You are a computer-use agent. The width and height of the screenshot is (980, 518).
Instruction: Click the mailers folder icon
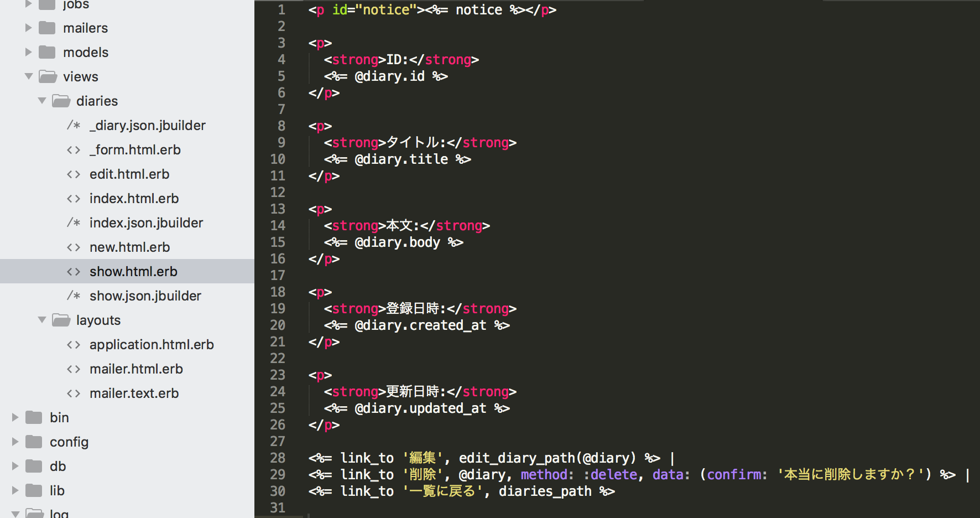click(x=47, y=28)
